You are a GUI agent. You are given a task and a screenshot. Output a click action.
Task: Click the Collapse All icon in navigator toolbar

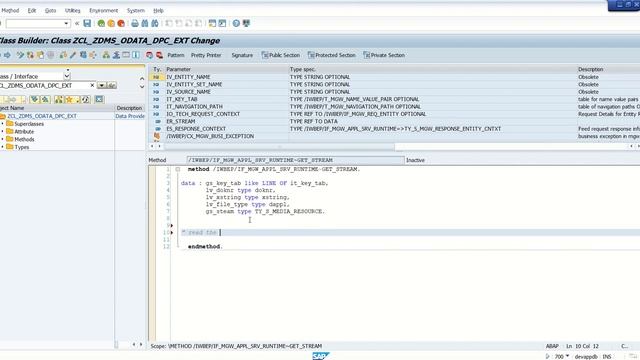pyautogui.click(x=45, y=99)
